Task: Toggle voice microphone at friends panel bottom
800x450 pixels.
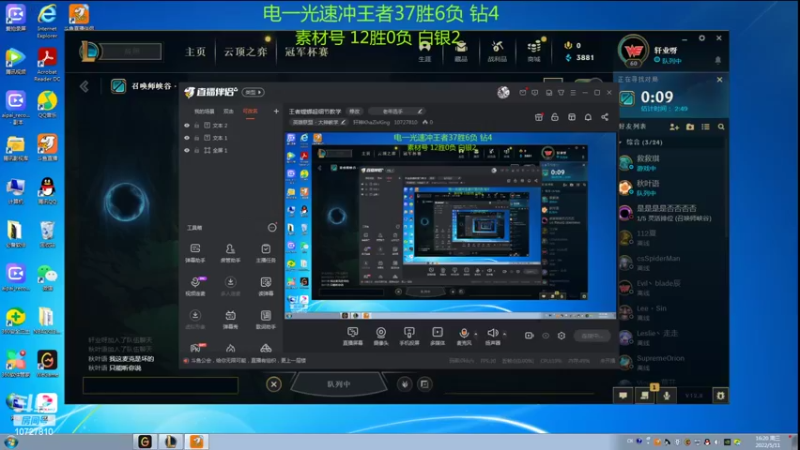Action: 666,395
